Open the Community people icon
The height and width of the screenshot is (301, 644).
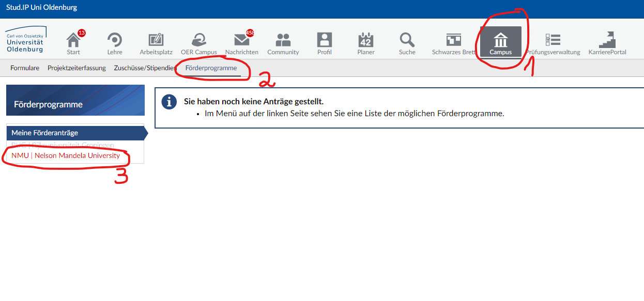tap(283, 41)
